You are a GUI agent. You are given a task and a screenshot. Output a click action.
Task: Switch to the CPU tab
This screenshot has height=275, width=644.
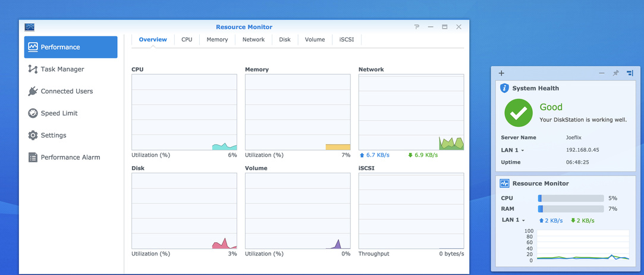[x=187, y=39]
